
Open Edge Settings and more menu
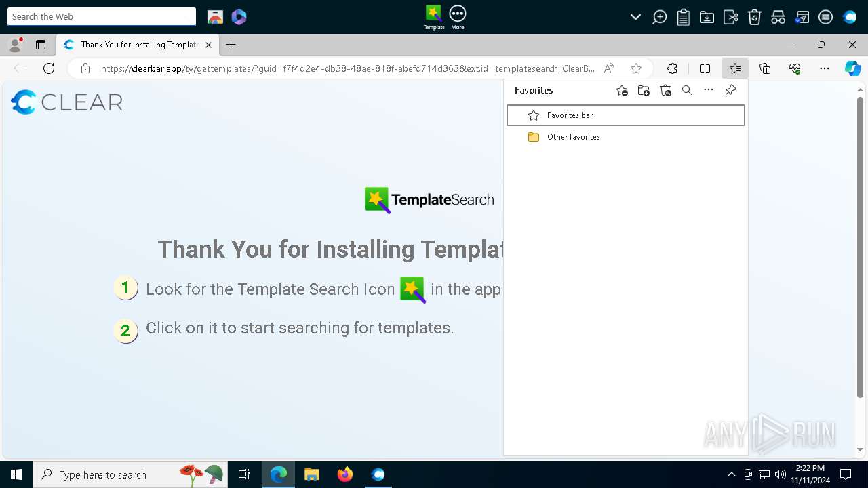pyautogui.click(x=825, y=68)
